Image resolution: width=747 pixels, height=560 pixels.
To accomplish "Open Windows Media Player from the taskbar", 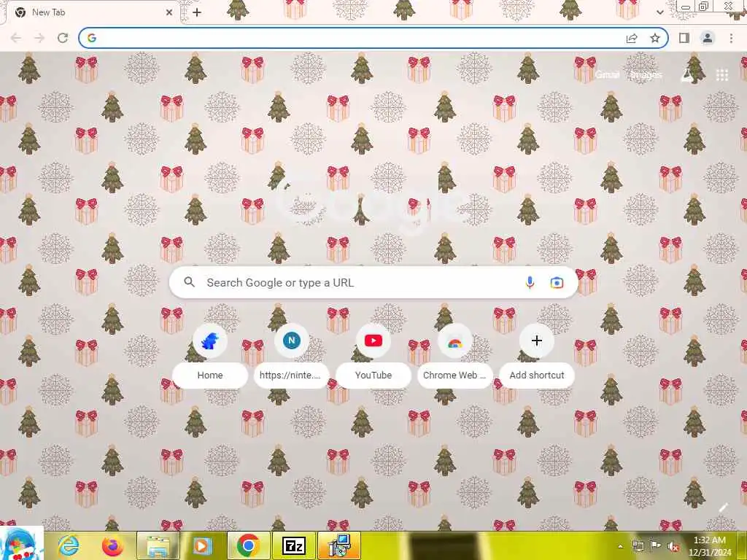I will pyautogui.click(x=202, y=545).
